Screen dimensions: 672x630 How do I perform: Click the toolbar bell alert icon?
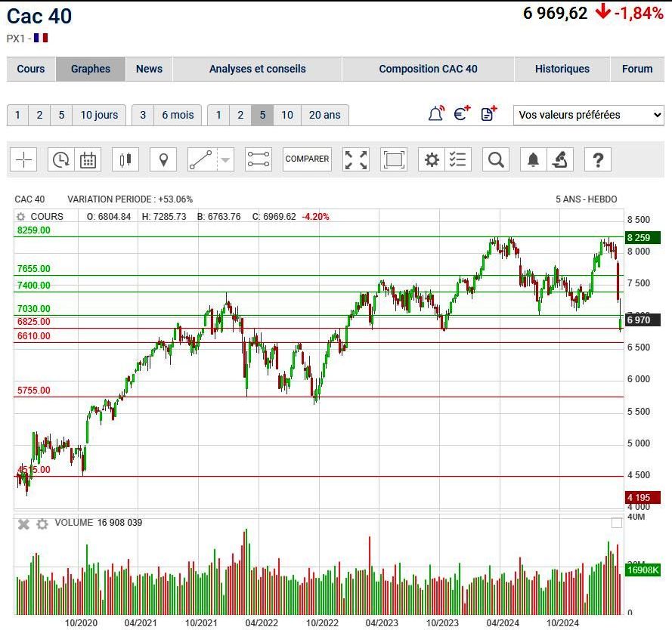pos(533,159)
